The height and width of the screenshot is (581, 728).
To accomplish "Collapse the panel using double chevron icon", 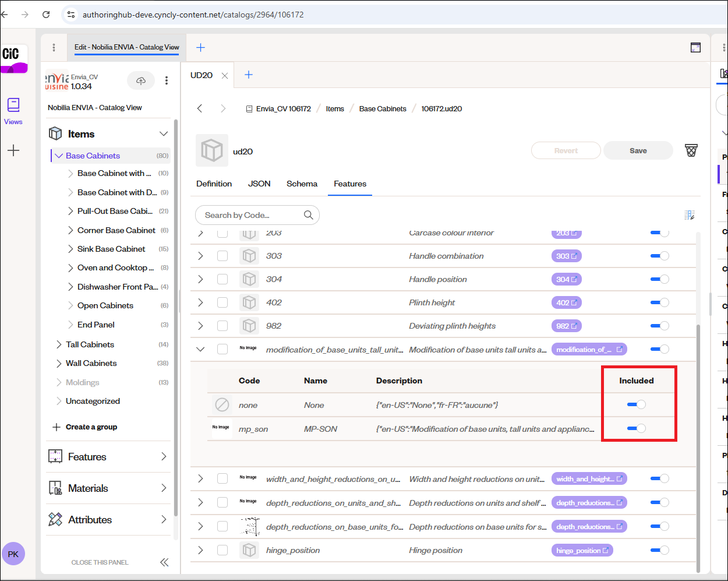I will (x=164, y=562).
